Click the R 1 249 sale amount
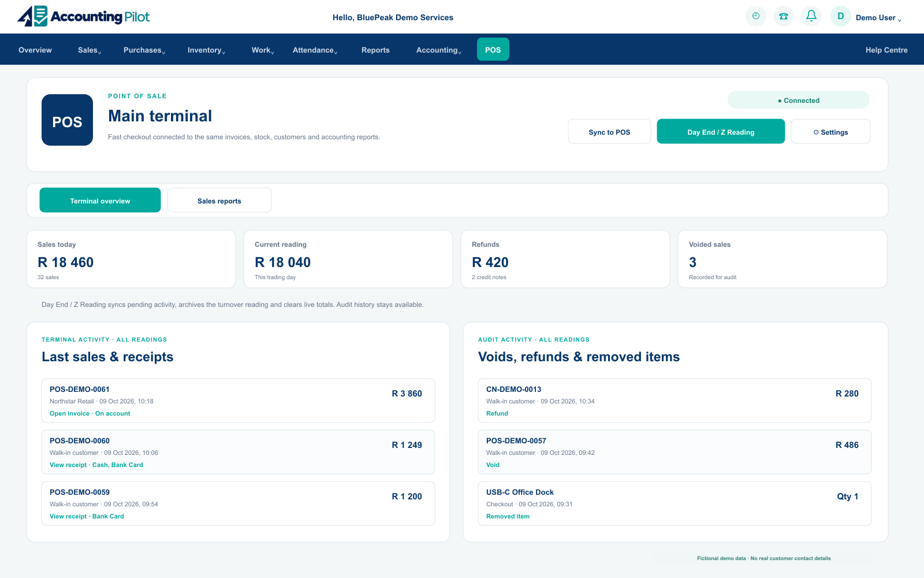Viewport: 924px width, 578px height. (x=407, y=445)
